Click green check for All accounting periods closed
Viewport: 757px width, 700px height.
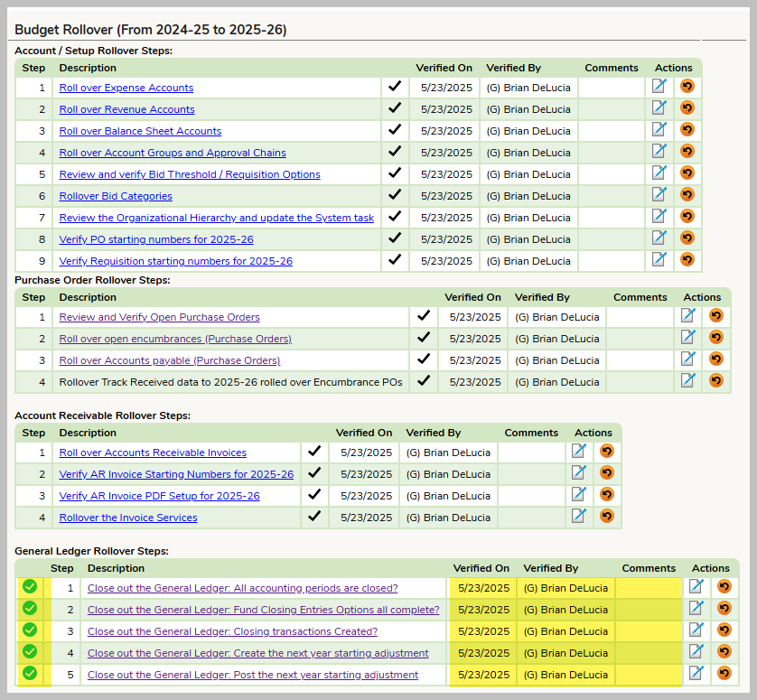click(x=30, y=587)
